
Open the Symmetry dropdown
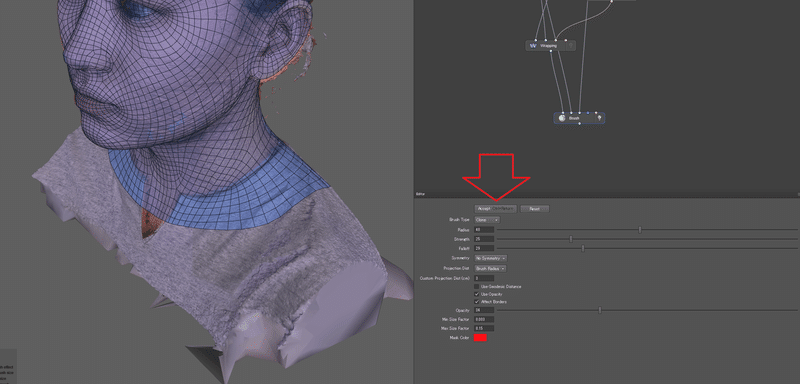[490, 259]
